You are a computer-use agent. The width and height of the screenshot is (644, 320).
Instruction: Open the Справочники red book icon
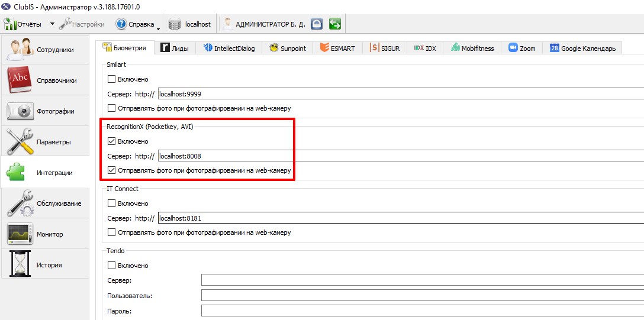coord(19,80)
